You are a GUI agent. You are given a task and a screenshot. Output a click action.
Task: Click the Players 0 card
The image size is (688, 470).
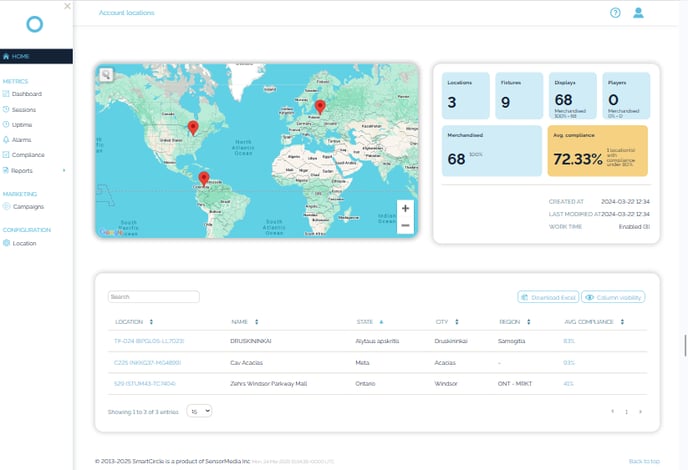coord(626,96)
